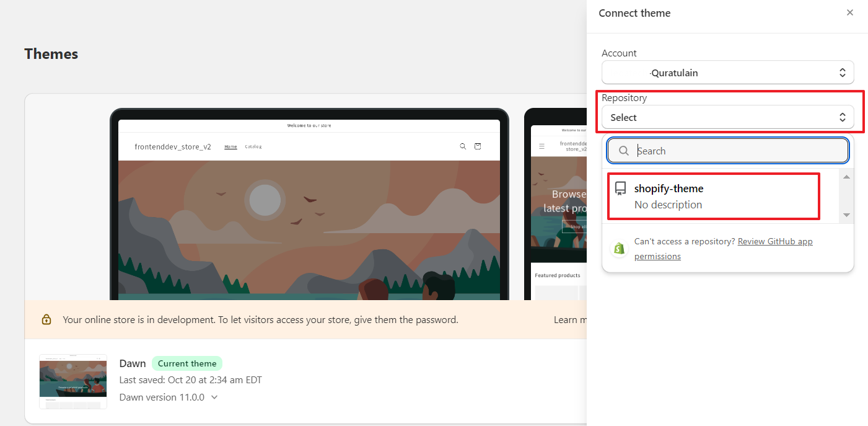Click the Home link in the storefront navigation

click(230, 146)
